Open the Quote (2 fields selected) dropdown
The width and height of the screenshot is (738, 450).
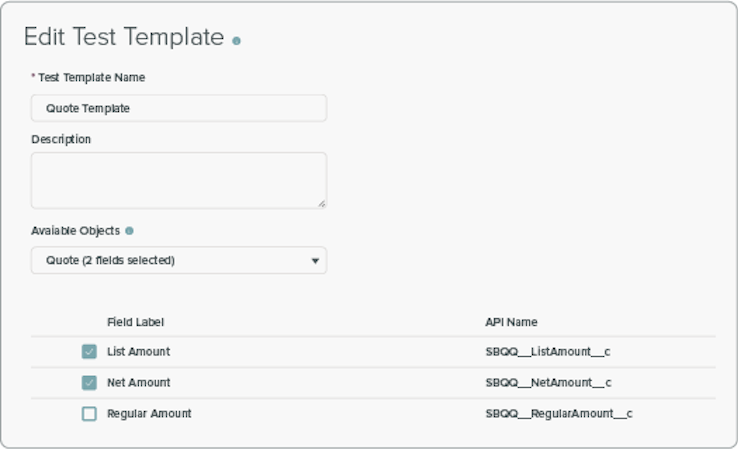[x=178, y=261]
